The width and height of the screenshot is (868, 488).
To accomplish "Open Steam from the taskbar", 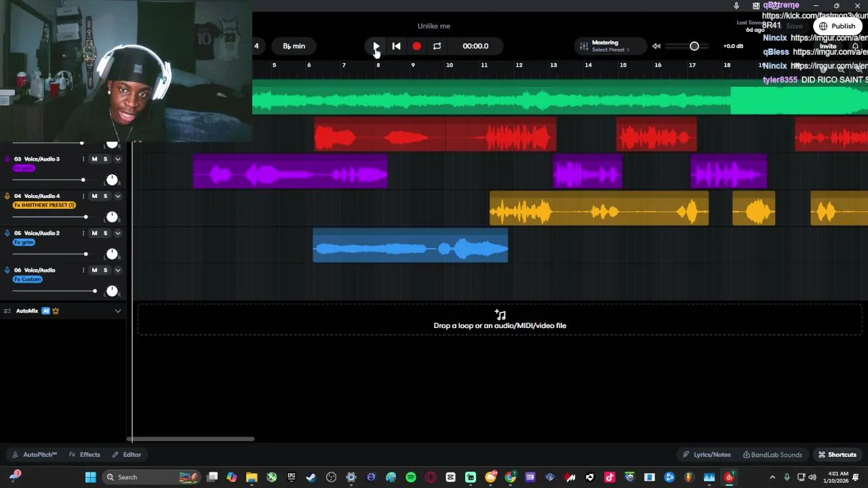I will coord(311,477).
